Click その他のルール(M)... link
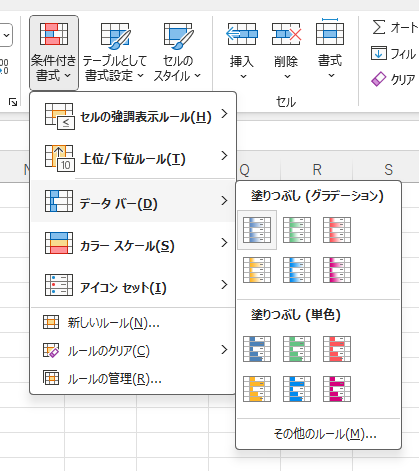The width and height of the screenshot is (419, 471). (325, 434)
